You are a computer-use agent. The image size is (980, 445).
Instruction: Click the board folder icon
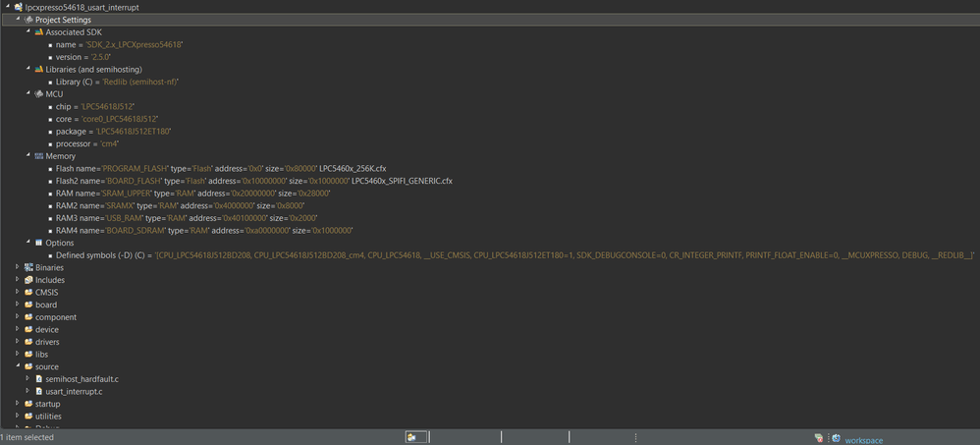point(28,305)
